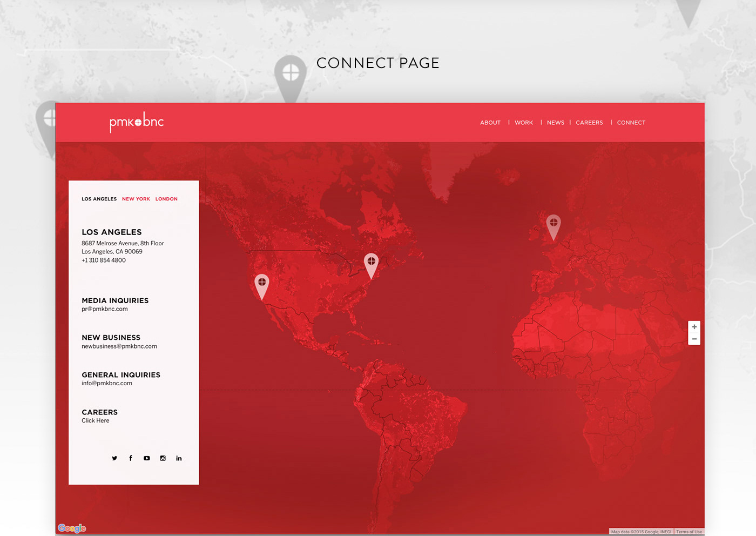Switch to the Los Angeles office tab
Screen dimensions: 756x536
[99, 199]
